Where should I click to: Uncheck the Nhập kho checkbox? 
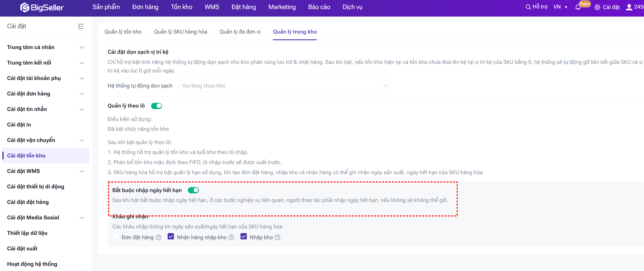pos(244,236)
